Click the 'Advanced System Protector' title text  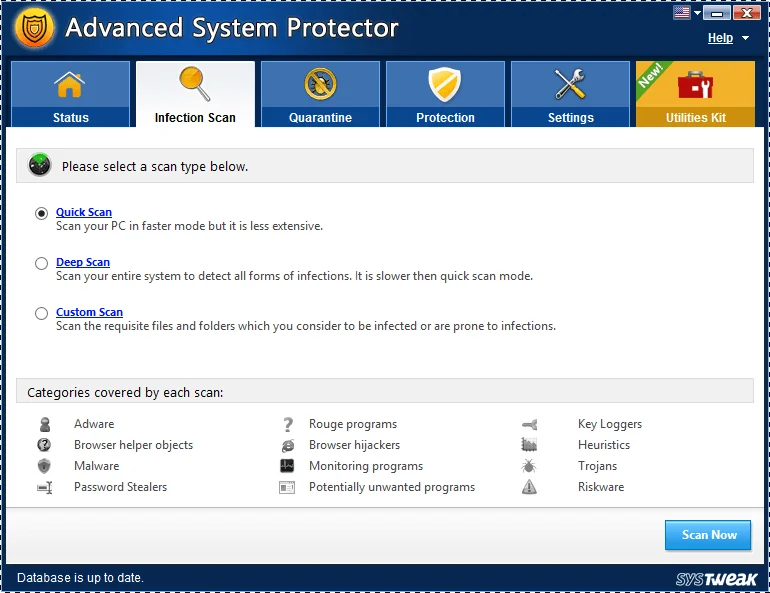coord(232,28)
